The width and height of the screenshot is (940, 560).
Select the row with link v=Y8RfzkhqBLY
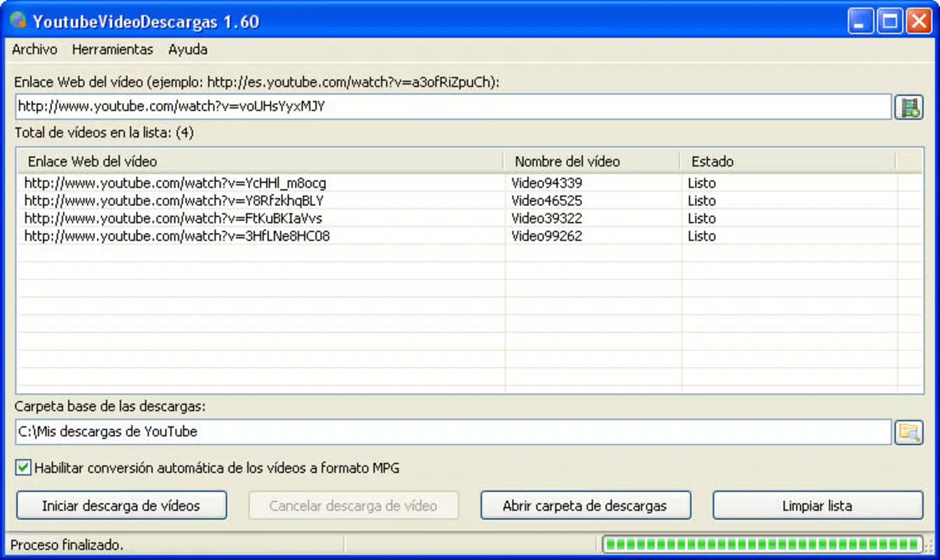[x=470, y=201]
